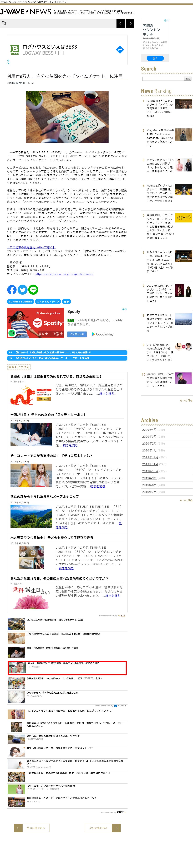Expand Archive list with もっと見る

[186, 500]
